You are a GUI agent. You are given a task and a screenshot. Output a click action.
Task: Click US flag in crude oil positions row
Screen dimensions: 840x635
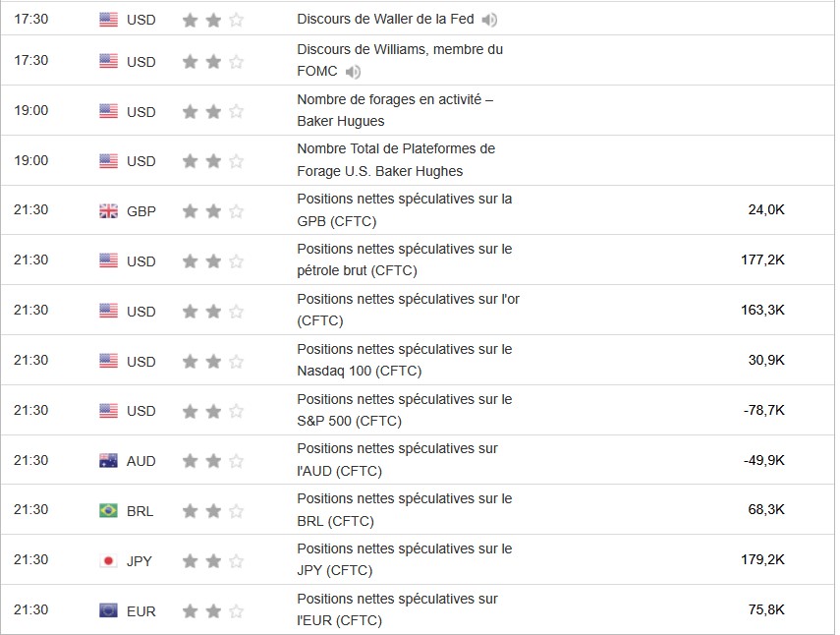pos(108,261)
